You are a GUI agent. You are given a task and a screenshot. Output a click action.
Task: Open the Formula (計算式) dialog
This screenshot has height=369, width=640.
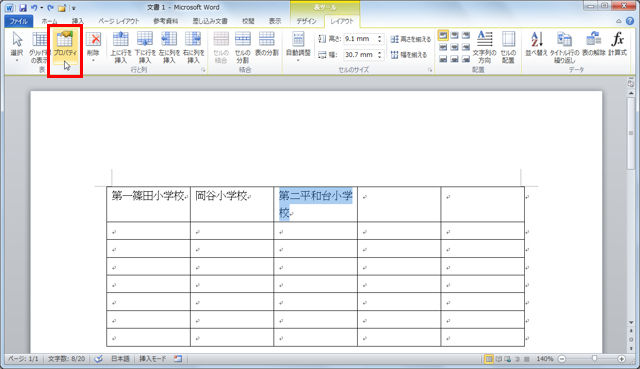pos(618,44)
